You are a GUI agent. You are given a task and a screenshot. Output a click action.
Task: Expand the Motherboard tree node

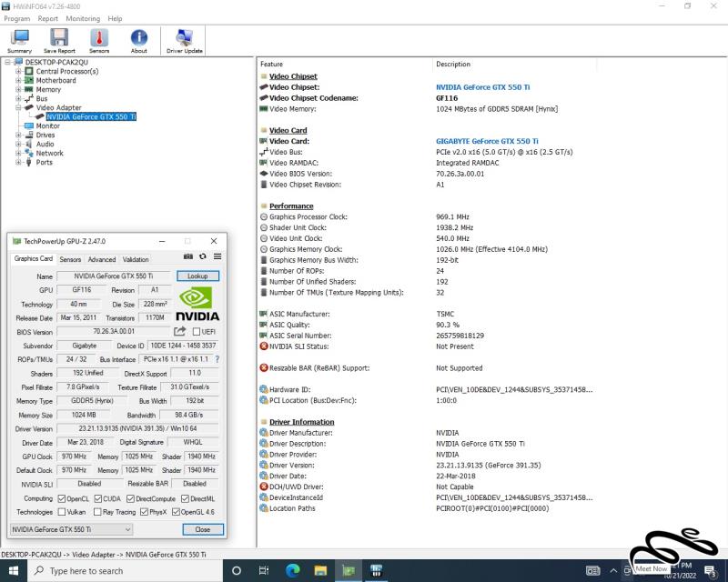[18, 80]
